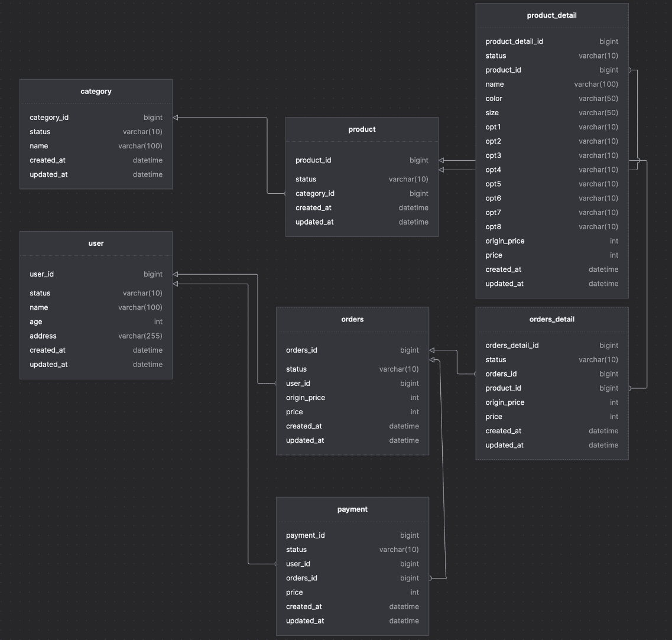Click the user table title

(x=96, y=243)
